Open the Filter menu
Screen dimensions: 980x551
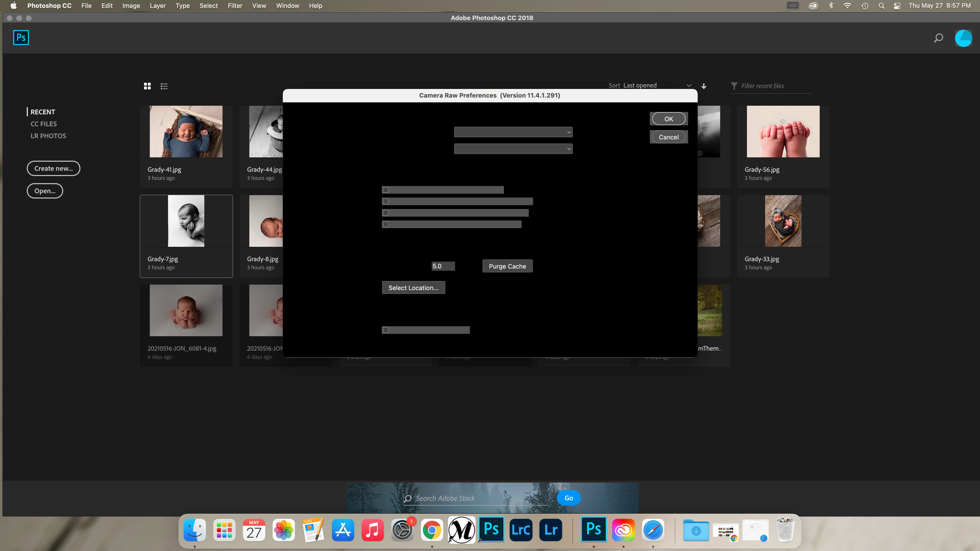(x=235, y=6)
